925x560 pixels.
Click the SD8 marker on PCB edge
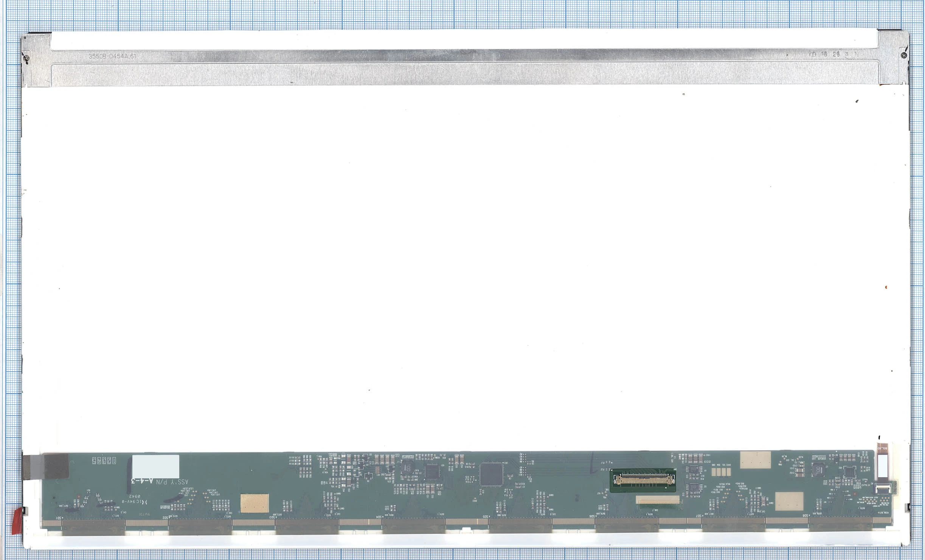(805, 515)
